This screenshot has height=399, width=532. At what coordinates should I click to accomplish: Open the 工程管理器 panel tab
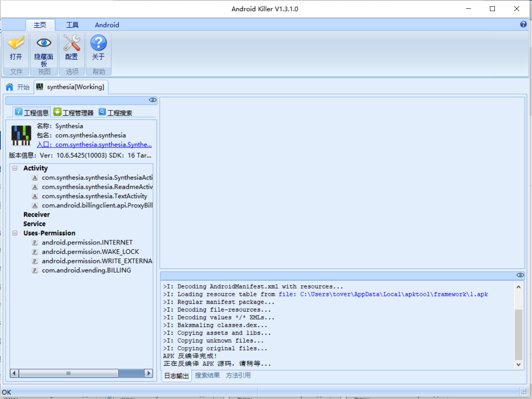click(x=74, y=112)
